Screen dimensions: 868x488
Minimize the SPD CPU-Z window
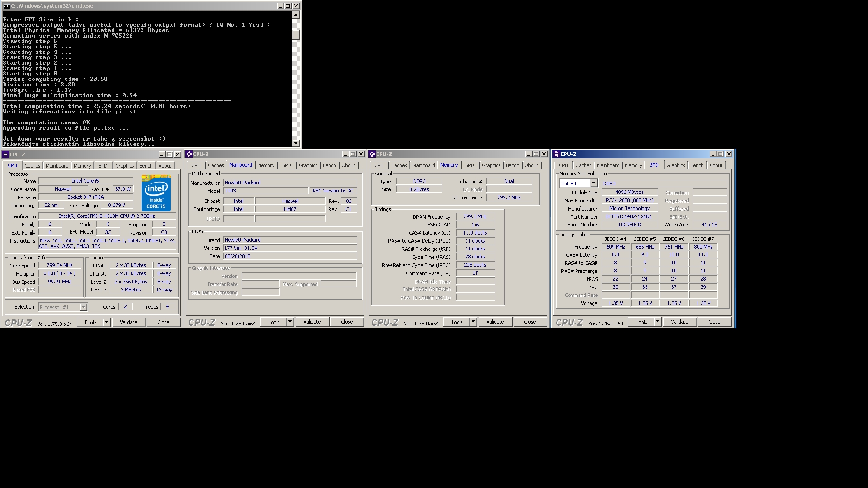tap(713, 154)
